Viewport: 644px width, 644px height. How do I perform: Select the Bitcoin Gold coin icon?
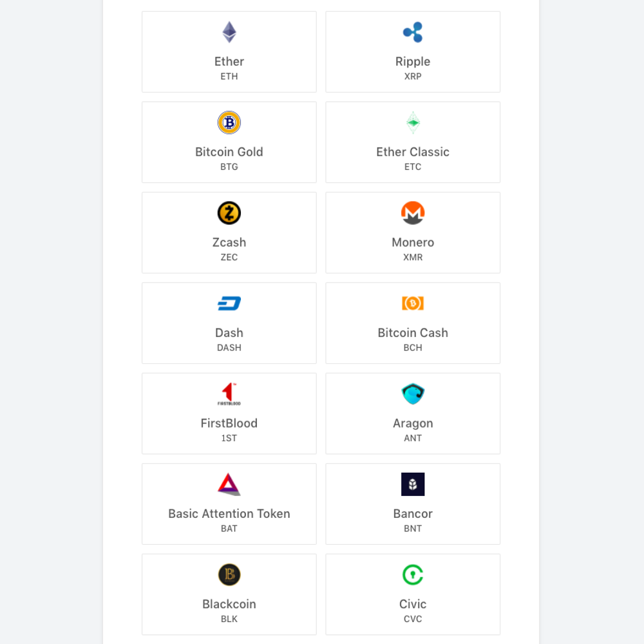click(229, 122)
